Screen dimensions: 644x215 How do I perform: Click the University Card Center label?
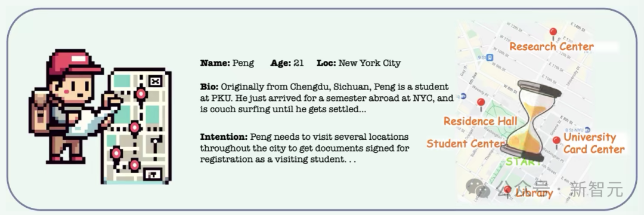tap(594, 143)
